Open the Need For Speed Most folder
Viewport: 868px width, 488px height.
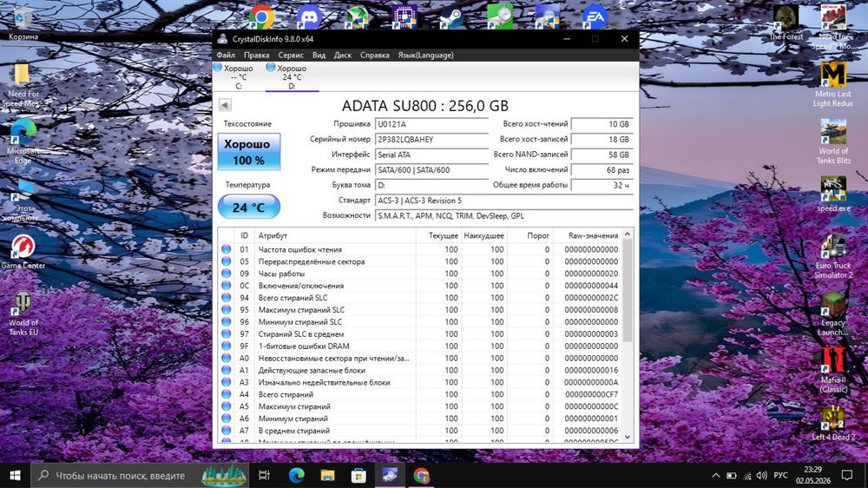coord(23,85)
